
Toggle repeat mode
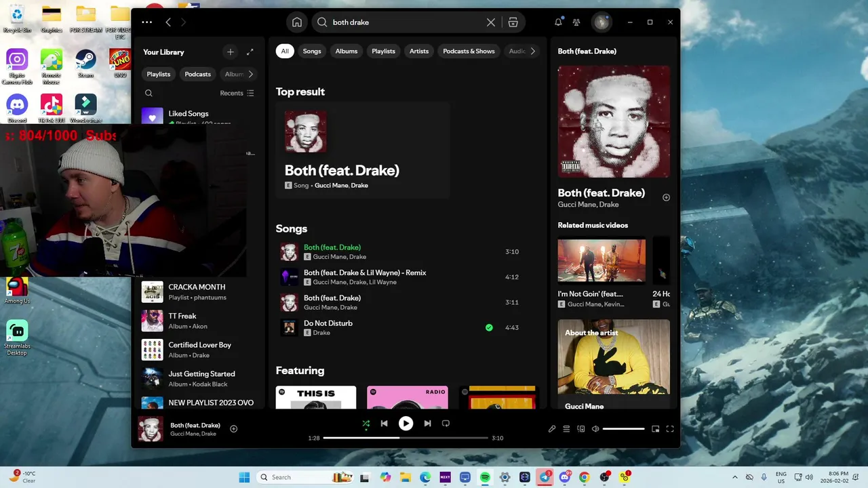(x=446, y=424)
